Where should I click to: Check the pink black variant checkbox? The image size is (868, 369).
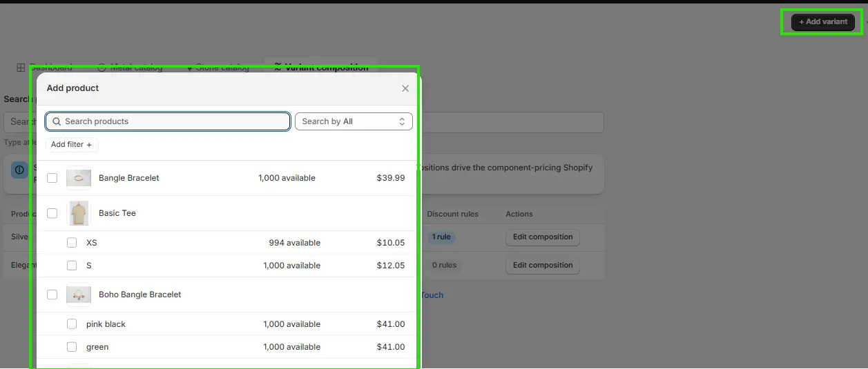pos(72,324)
